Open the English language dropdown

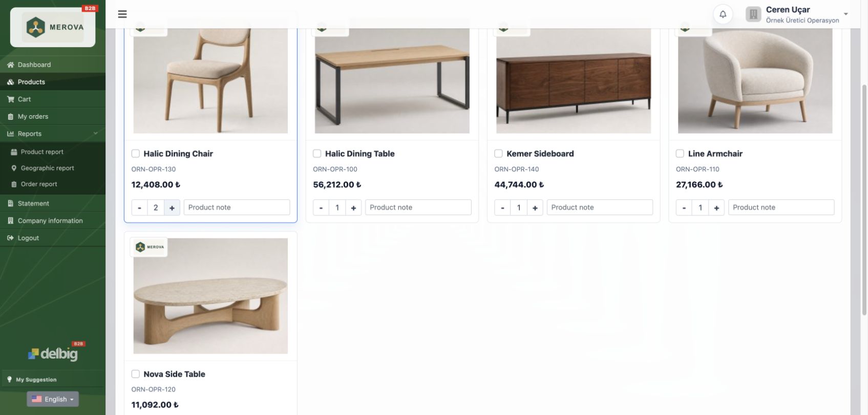(x=53, y=399)
